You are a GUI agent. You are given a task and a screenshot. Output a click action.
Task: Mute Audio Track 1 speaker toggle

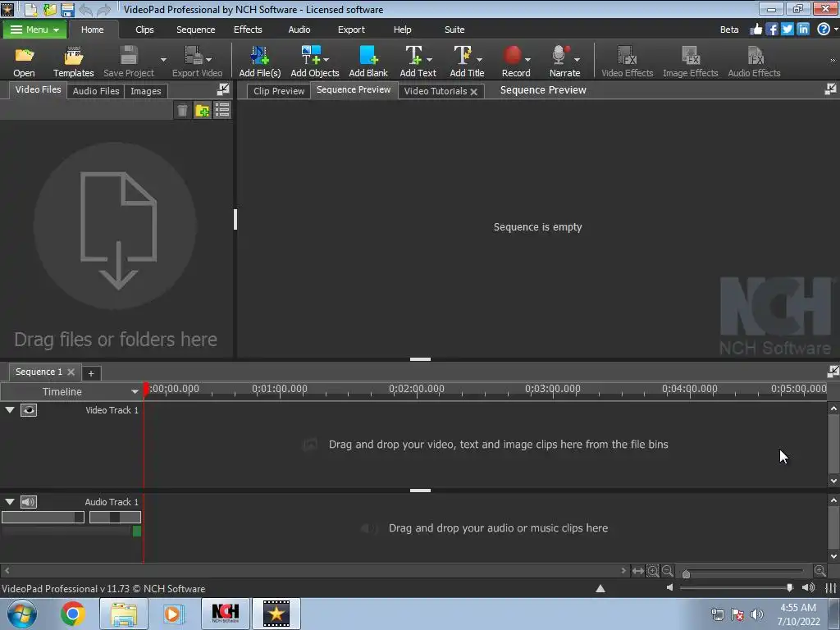pos(29,502)
